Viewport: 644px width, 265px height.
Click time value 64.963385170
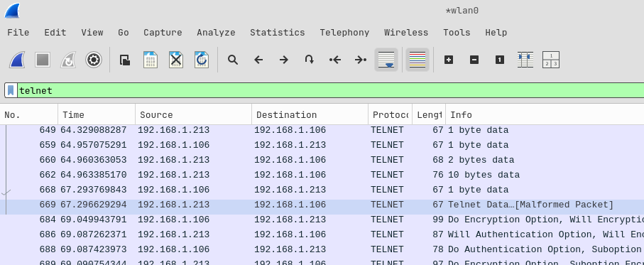(x=94, y=175)
